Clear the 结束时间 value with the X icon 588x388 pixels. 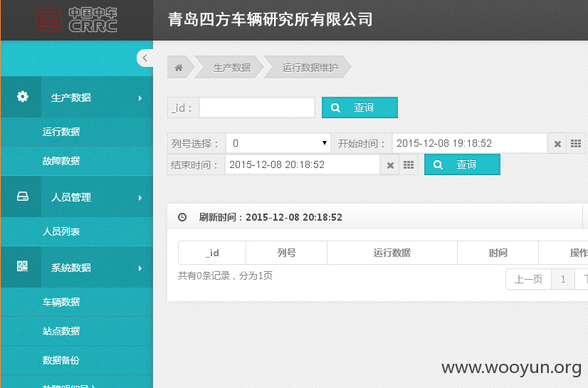click(x=390, y=165)
